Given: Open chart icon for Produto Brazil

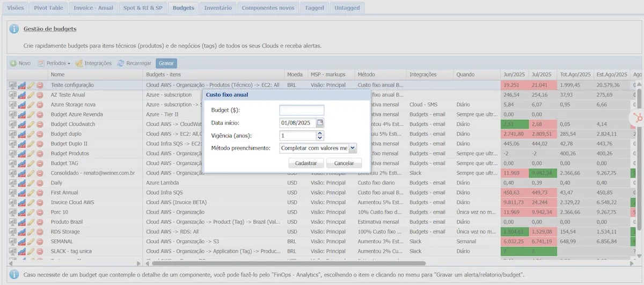Looking at the screenshot, I should (22, 222).
